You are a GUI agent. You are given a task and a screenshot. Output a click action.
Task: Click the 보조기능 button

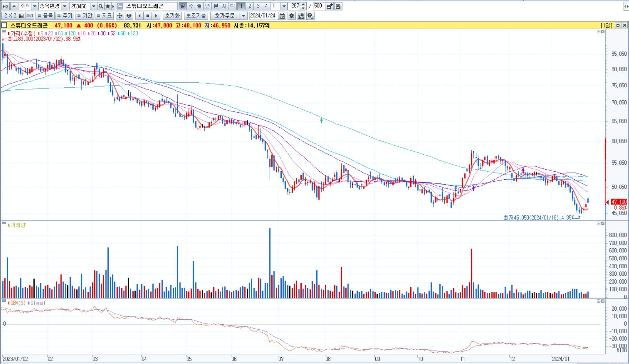tap(196, 16)
